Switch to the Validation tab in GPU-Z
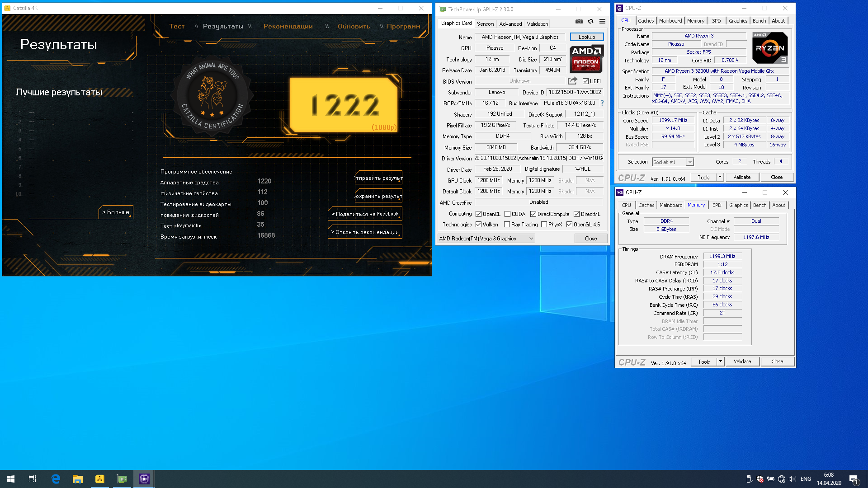This screenshot has width=868, height=488. [538, 24]
